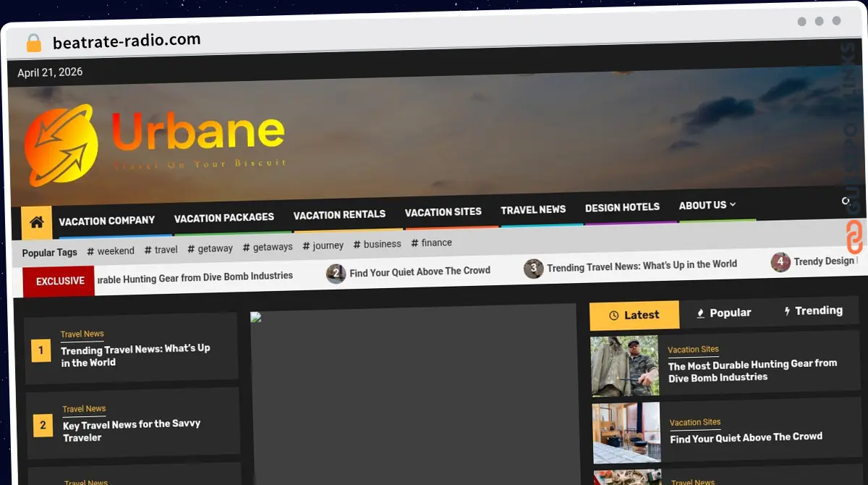Switch to the Popular tab
Viewport: 868px width, 485px height.
pyautogui.click(x=723, y=313)
